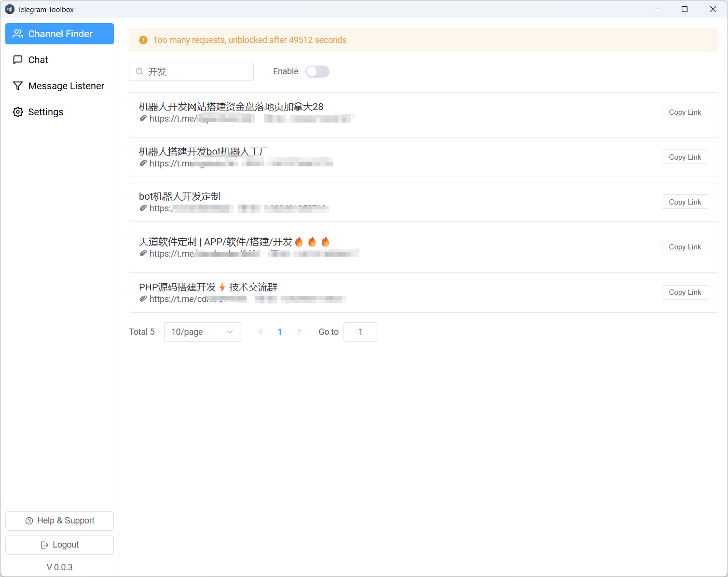The image size is (728, 577).
Task: Go to previous page arrow
Action: click(261, 332)
